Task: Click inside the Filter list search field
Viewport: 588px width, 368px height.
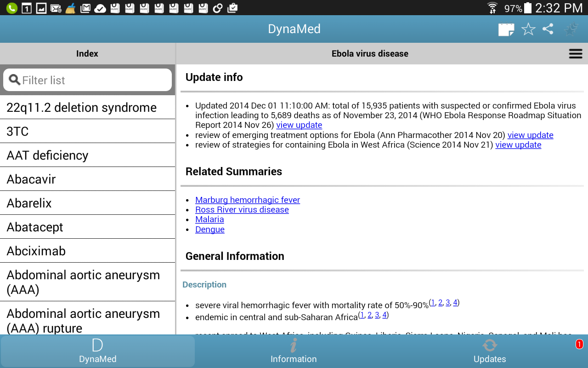Action: click(x=87, y=80)
